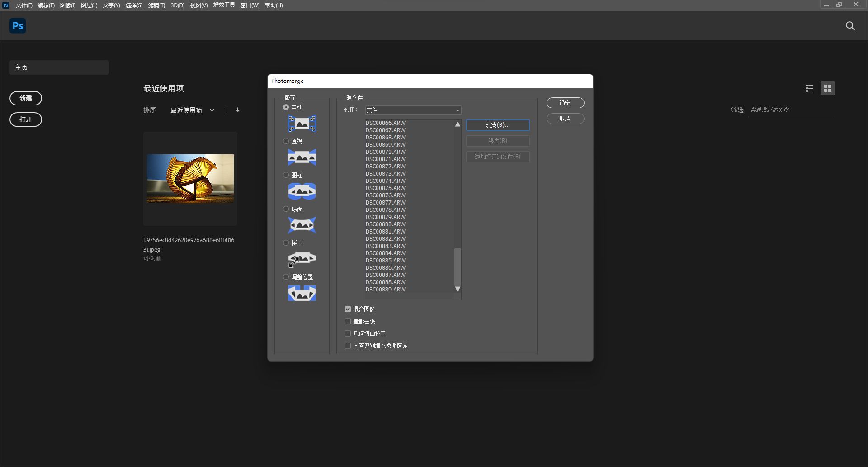Uncheck the 混合图像 checkbox

click(348, 309)
